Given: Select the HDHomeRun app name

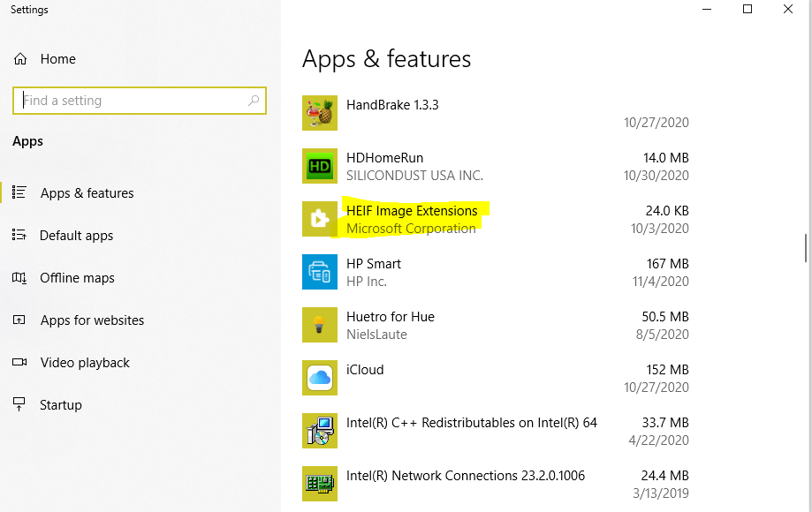Looking at the screenshot, I should point(384,158).
